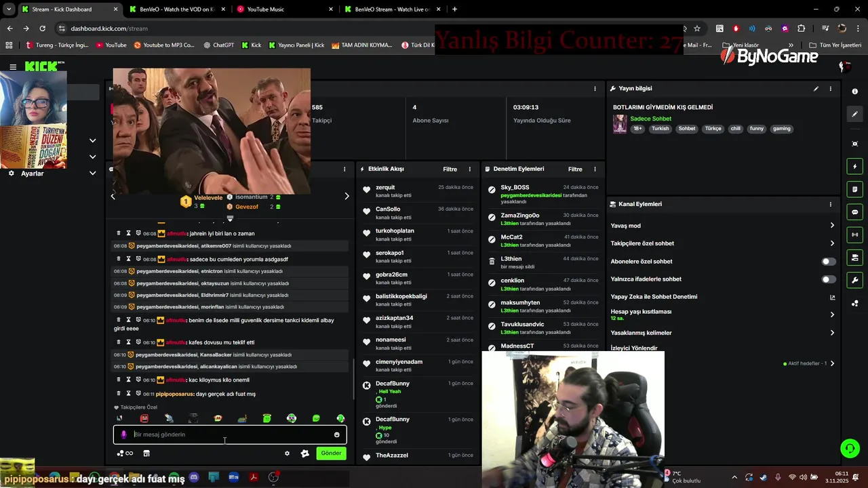
Task: Switch to YouTube Music tab
Action: (x=285, y=9)
